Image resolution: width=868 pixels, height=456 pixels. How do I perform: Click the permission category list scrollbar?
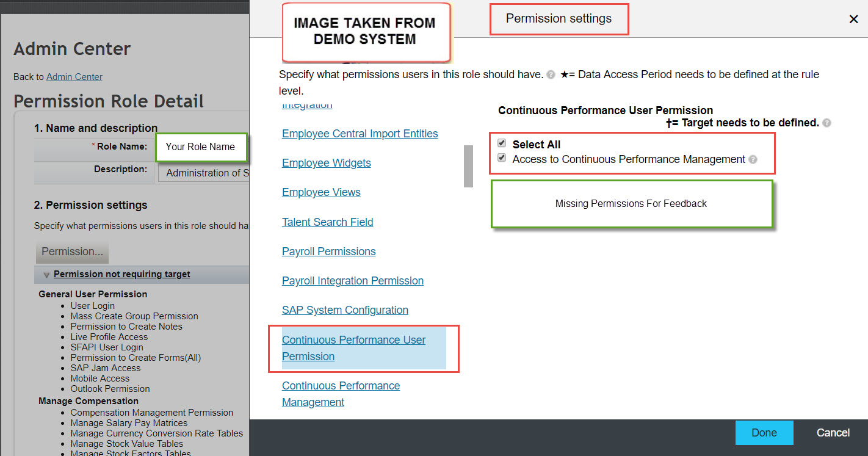click(x=468, y=166)
